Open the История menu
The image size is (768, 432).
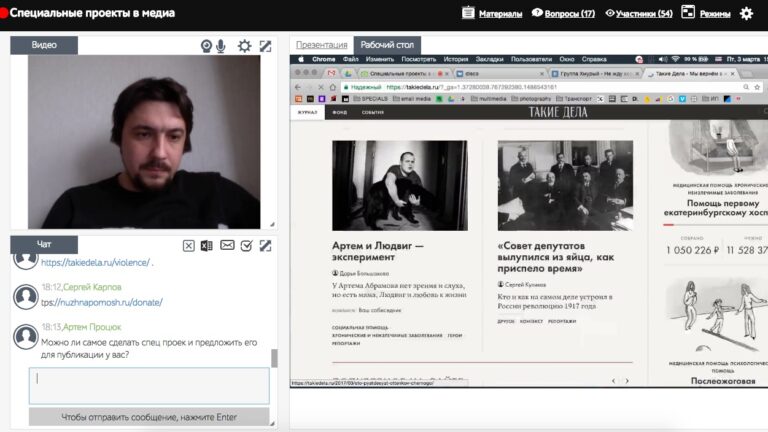(x=456, y=59)
